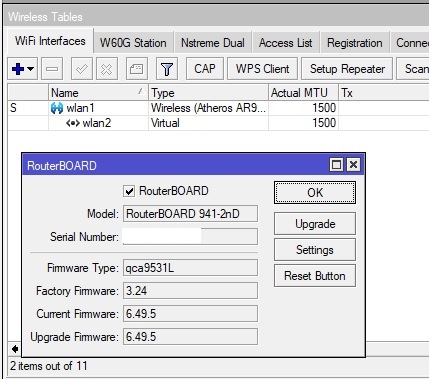The width and height of the screenshot is (429, 380).
Task: Open the Nstreme Dual tab
Action: tap(213, 43)
